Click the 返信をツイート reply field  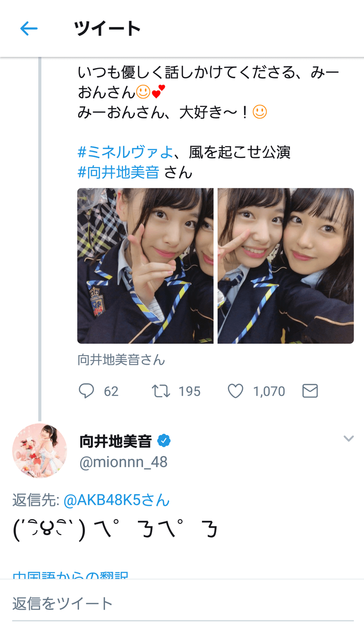[183, 604]
